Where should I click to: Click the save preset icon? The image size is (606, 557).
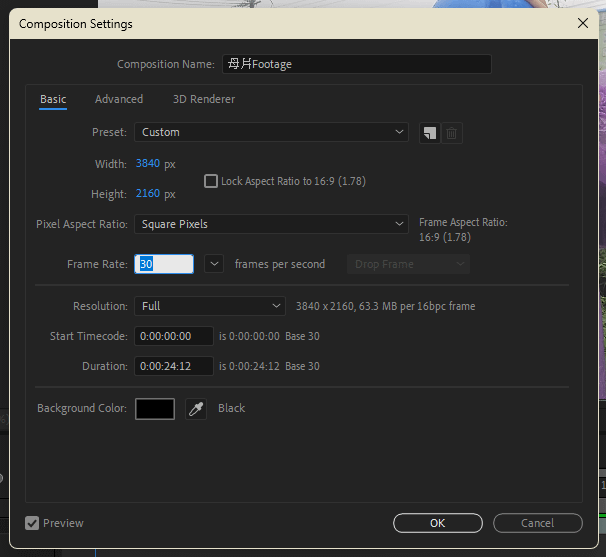pos(429,133)
